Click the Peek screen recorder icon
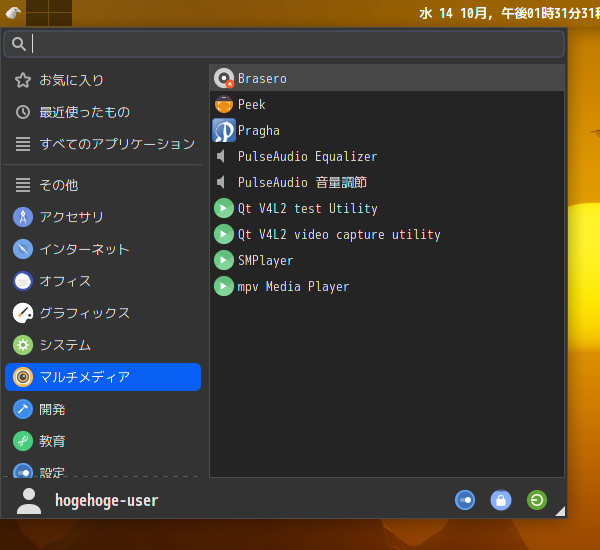This screenshot has width=600, height=550. (x=224, y=104)
